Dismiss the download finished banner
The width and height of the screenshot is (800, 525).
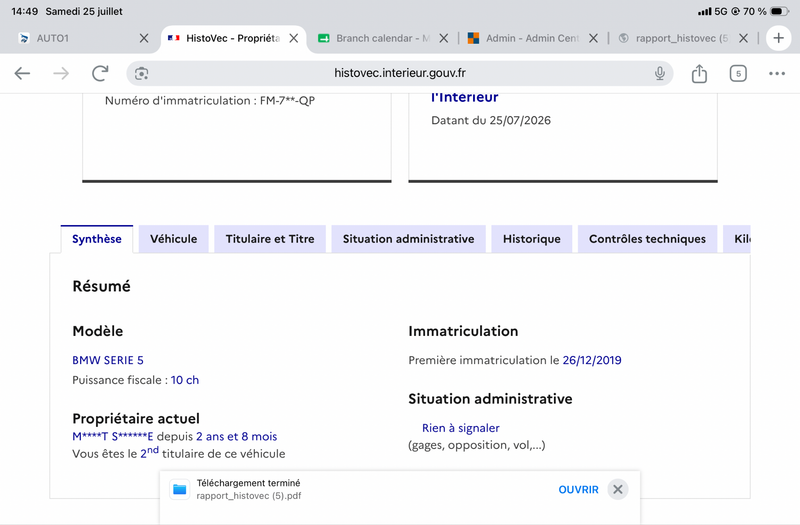[x=617, y=490]
